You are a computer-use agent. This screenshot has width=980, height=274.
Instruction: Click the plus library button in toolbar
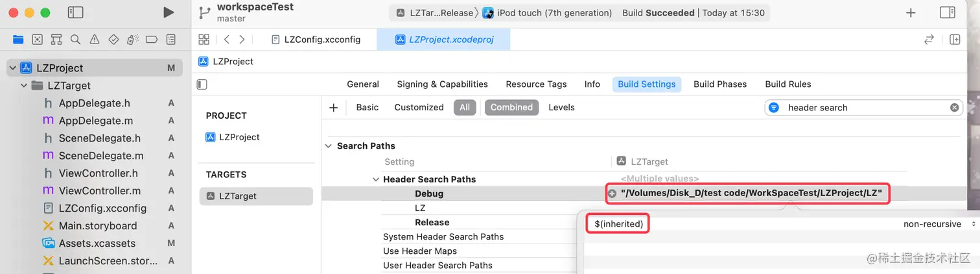(911, 13)
